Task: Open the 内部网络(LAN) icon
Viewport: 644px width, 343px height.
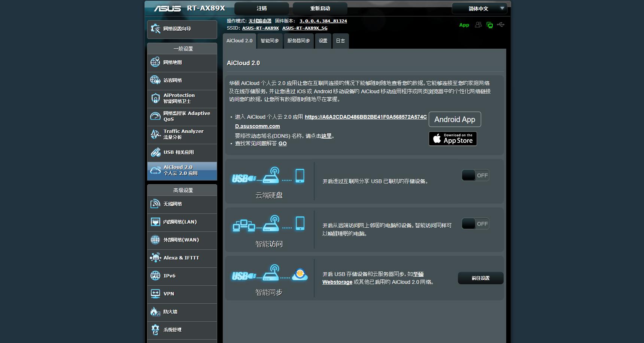Action: [155, 222]
